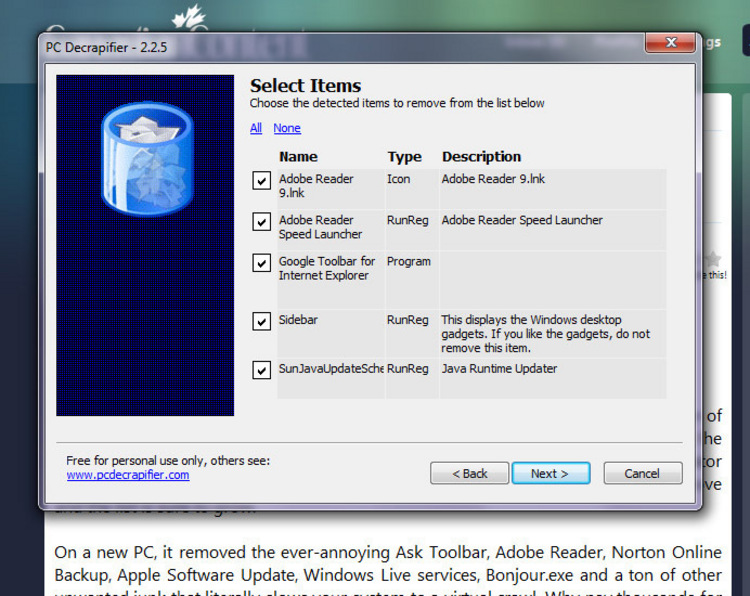Select 'Google Toolbar for Internet Explorer' name

tap(331, 280)
